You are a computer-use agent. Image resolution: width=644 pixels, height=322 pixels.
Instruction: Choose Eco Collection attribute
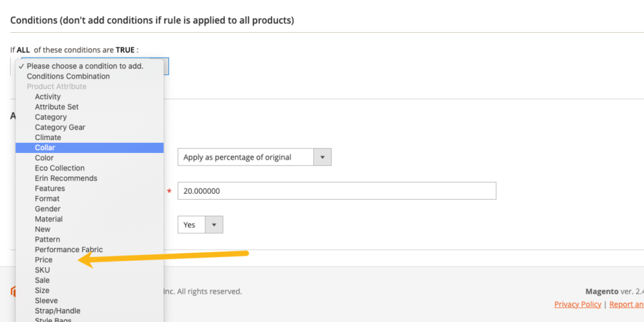pyautogui.click(x=60, y=168)
